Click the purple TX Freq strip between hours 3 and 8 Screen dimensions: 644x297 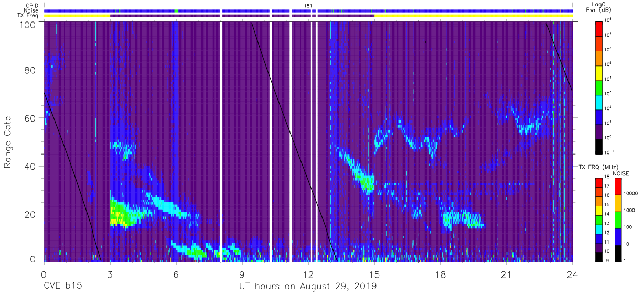click(x=165, y=16)
